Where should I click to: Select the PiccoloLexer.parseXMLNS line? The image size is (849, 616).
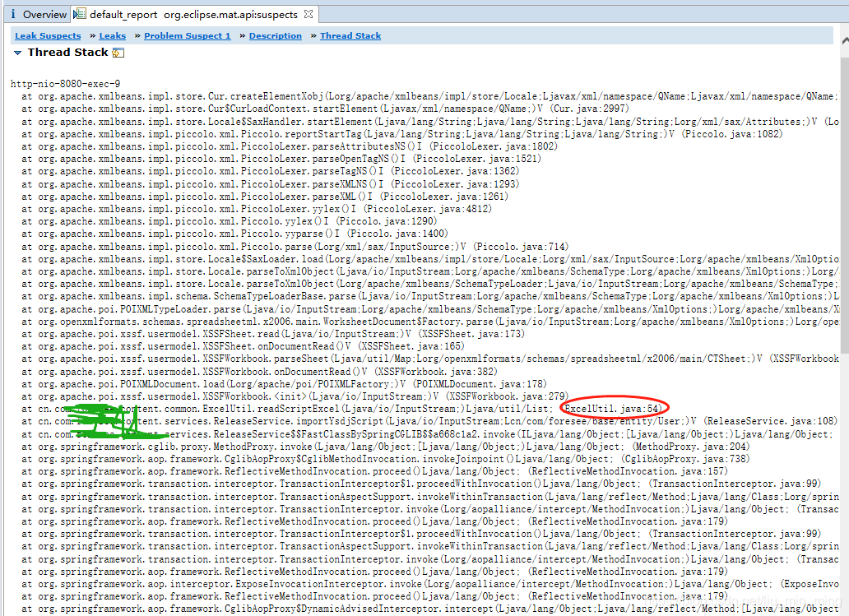270,184
